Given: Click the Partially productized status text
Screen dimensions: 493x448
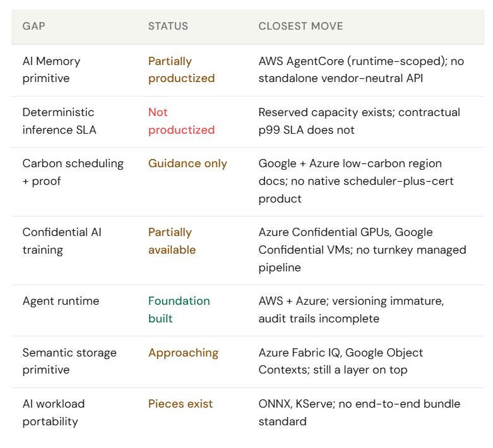Looking at the screenshot, I should [181, 70].
